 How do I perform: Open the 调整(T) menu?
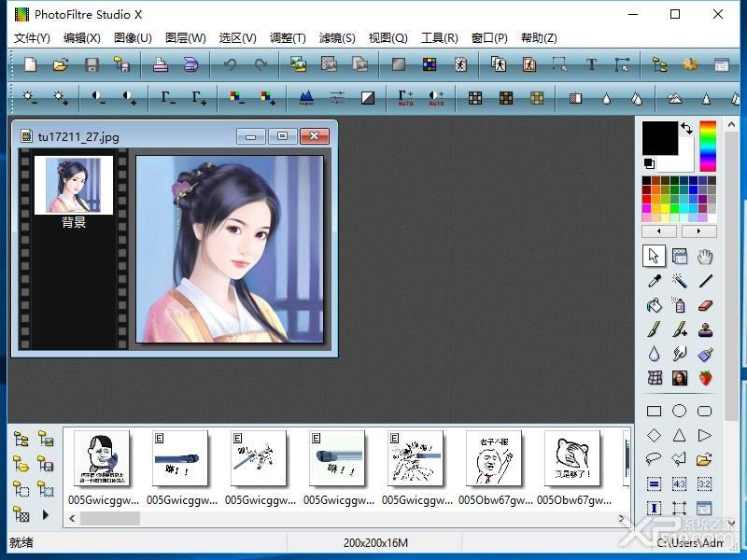coord(288,38)
